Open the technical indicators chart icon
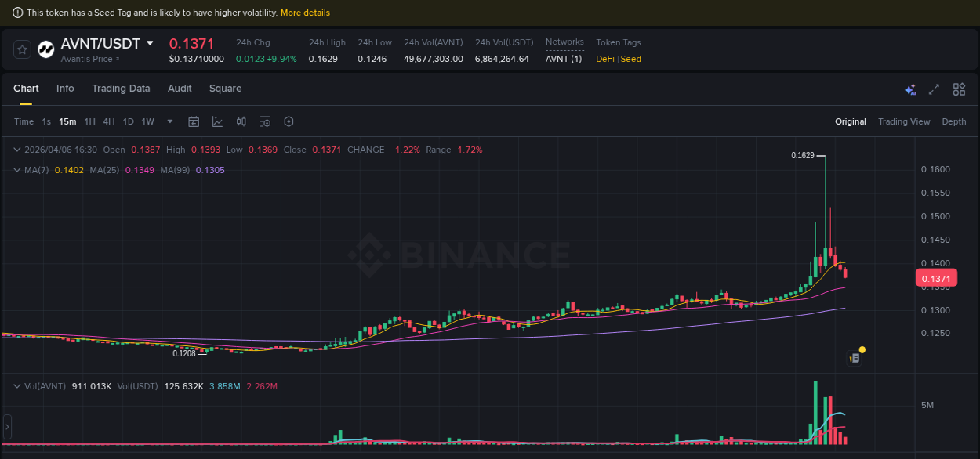Screen dimensions: 980x459 (x=217, y=121)
